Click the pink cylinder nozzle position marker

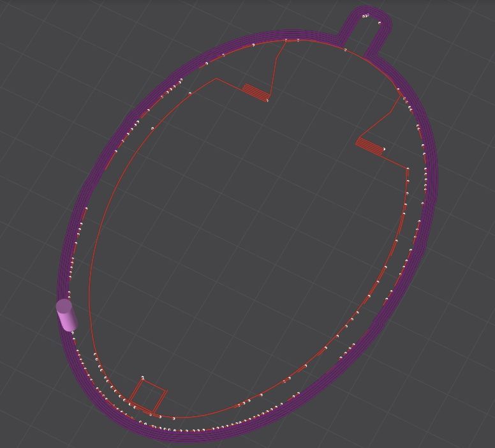66,315
